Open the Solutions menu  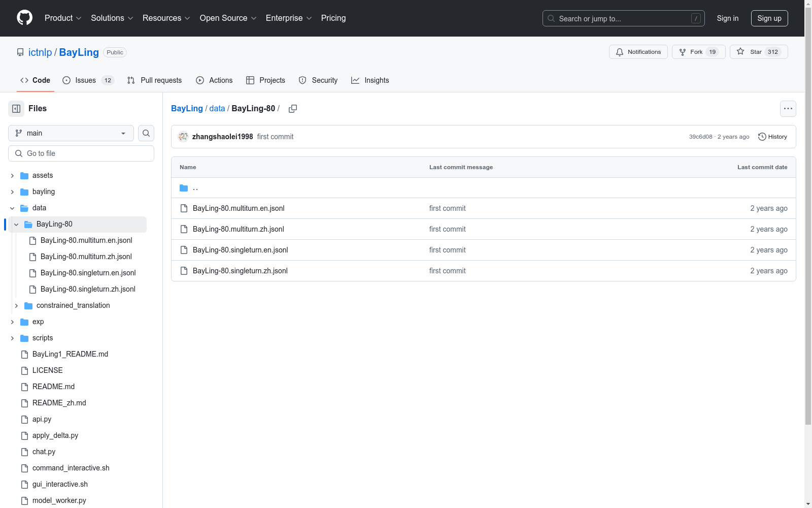coord(112,18)
